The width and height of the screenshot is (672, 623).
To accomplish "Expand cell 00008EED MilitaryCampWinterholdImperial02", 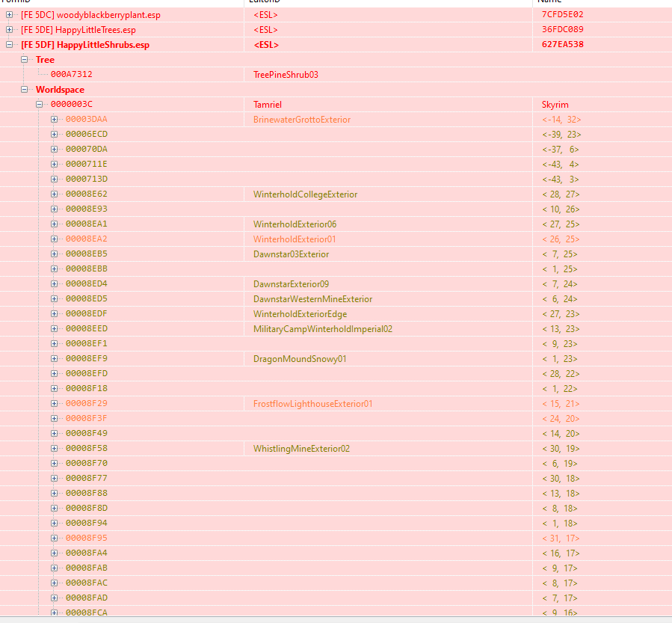I will coord(54,328).
